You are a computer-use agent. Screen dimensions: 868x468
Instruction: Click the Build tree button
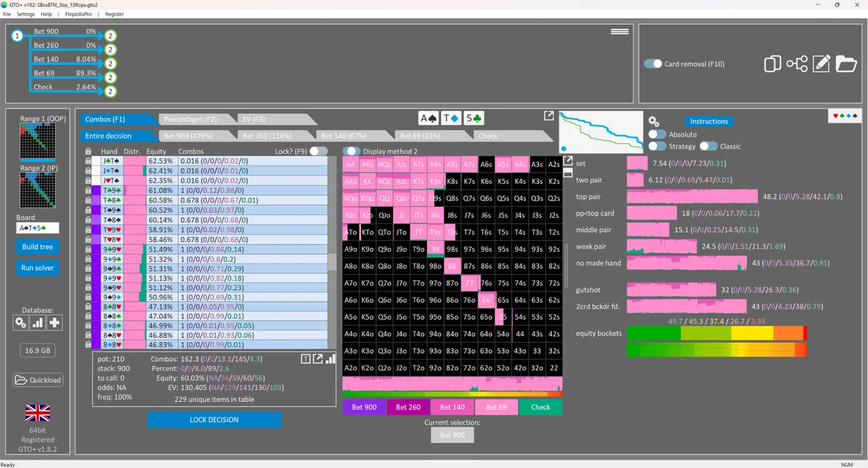(38, 247)
